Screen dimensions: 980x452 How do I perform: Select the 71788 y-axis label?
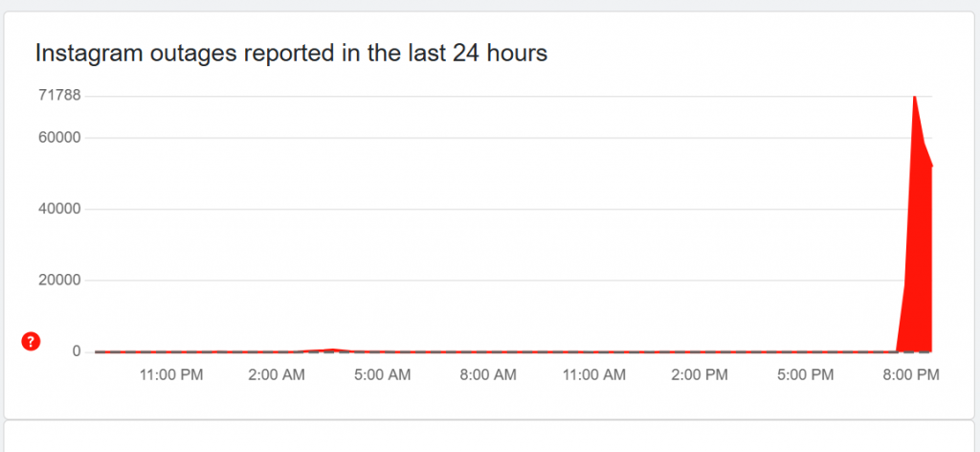coord(57,95)
